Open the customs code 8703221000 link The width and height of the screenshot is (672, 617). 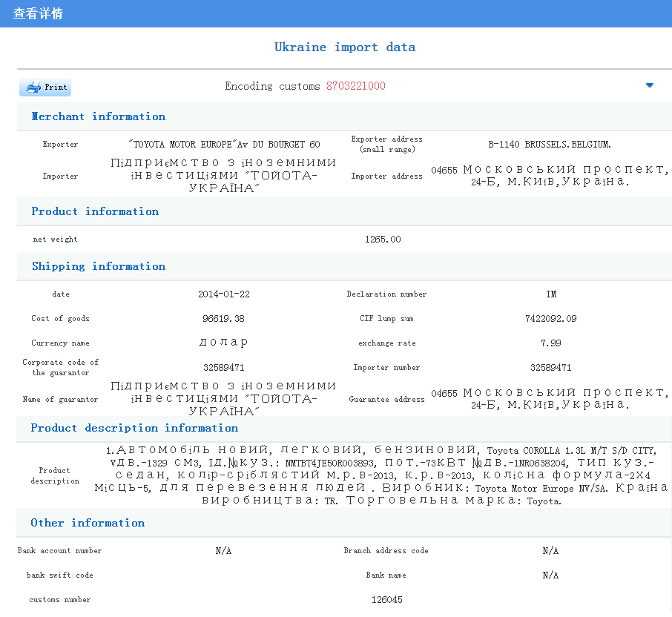pos(356,86)
